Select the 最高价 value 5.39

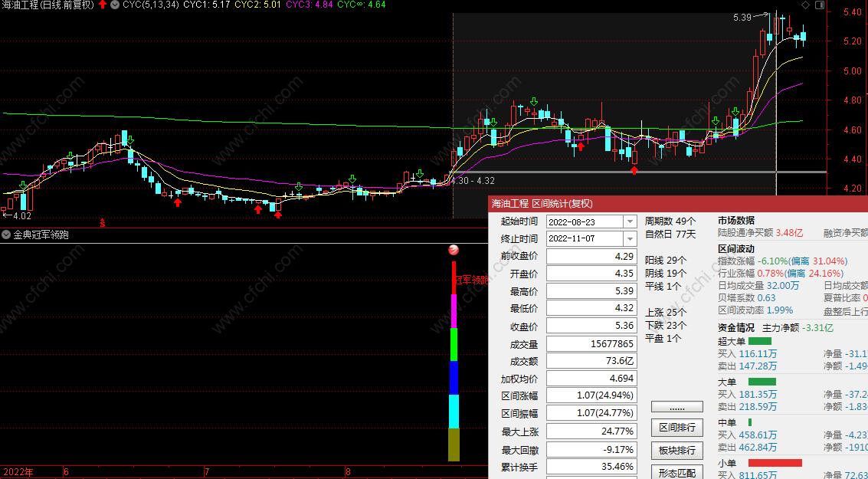click(x=591, y=290)
